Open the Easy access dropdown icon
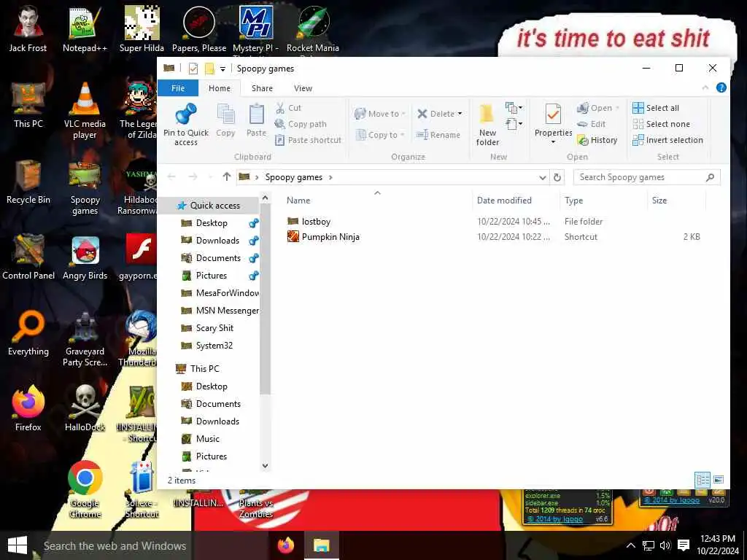The image size is (747, 560). [x=514, y=124]
